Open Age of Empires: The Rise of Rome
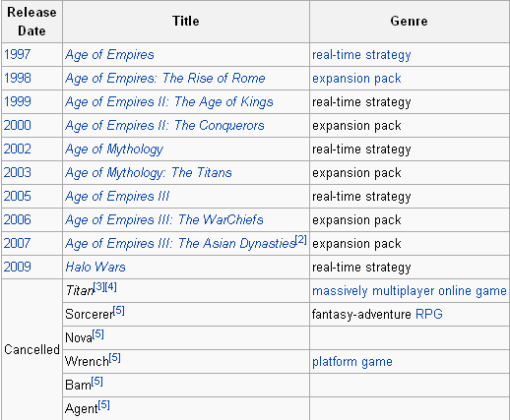The width and height of the screenshot is (510, 420). [165, 79]
